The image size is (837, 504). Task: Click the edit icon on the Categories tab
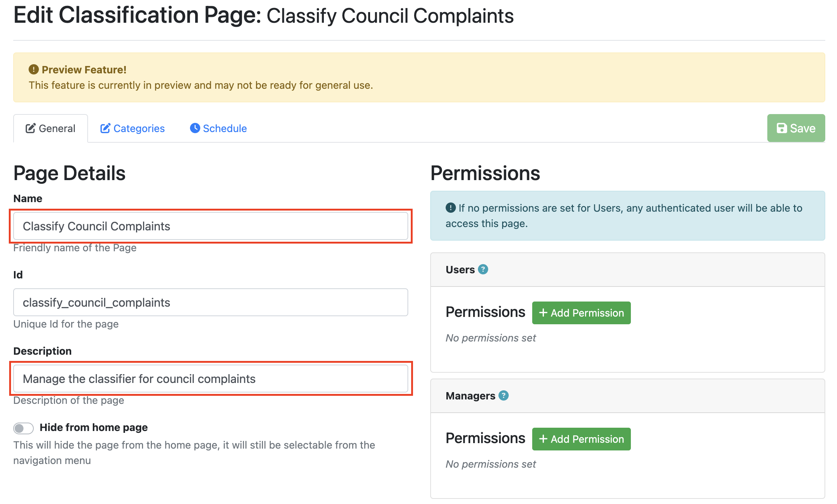pos(105,128)
